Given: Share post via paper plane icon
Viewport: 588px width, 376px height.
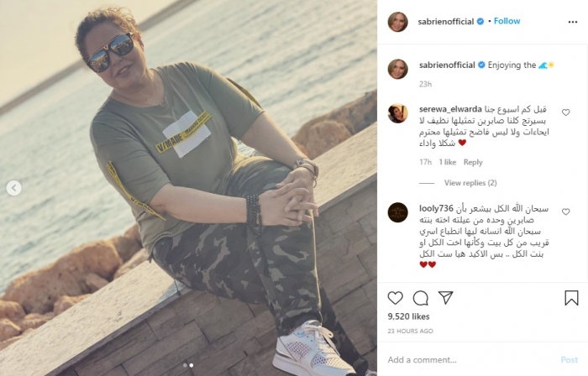Looking at the screenshot, I should (x=446, y=298).
